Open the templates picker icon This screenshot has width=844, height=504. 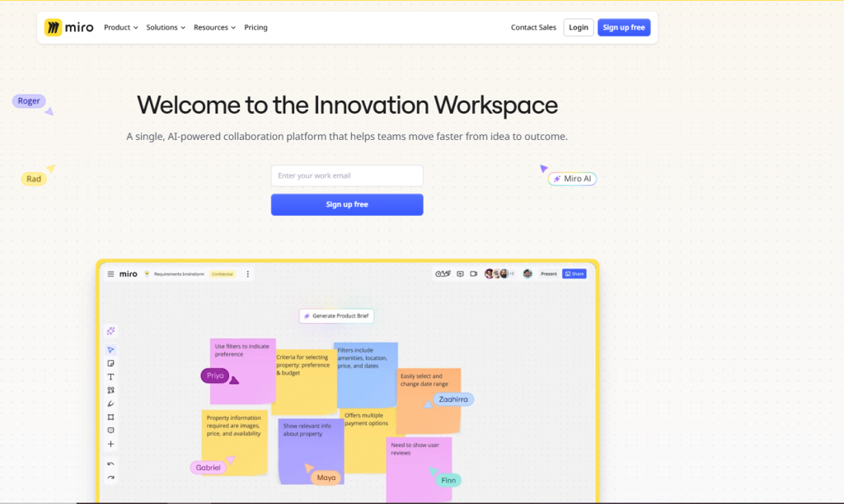[x=110, y=390]
